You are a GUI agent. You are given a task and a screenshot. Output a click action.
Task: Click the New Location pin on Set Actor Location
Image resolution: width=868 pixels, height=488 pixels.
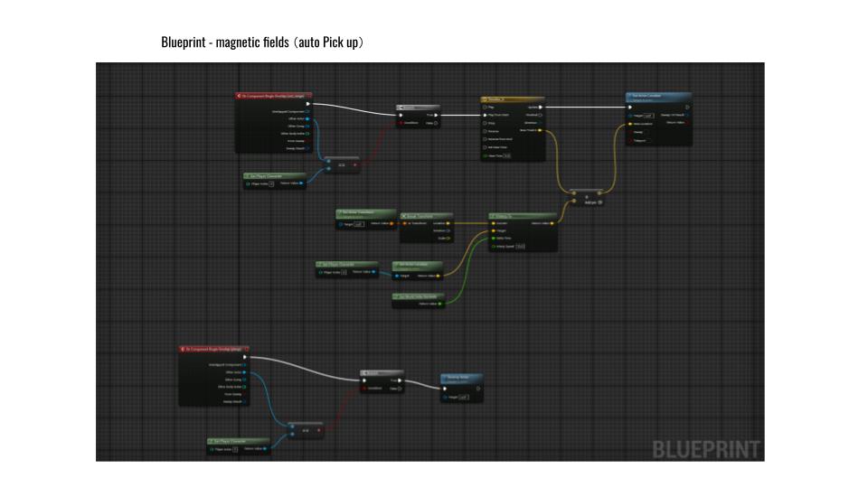point(629,124)
